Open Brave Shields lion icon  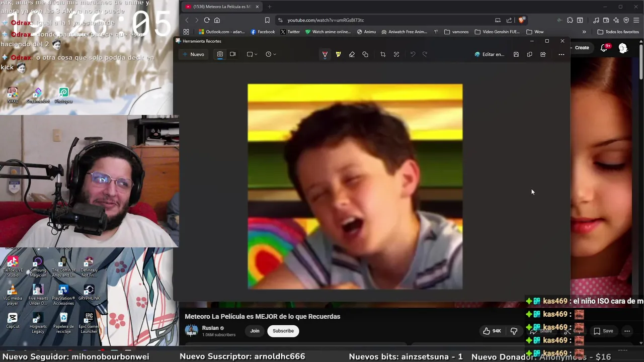[522, 20]
